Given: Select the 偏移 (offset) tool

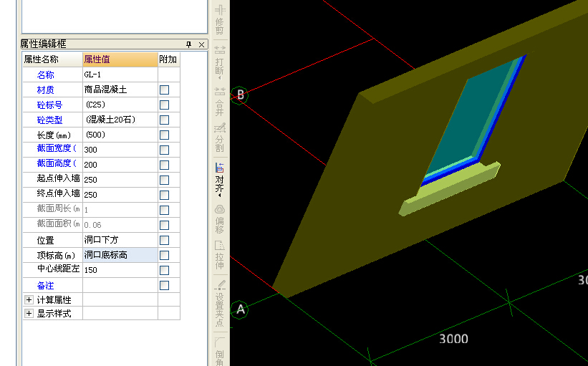Looking at the screenshot, I should [x=220, y=219].
